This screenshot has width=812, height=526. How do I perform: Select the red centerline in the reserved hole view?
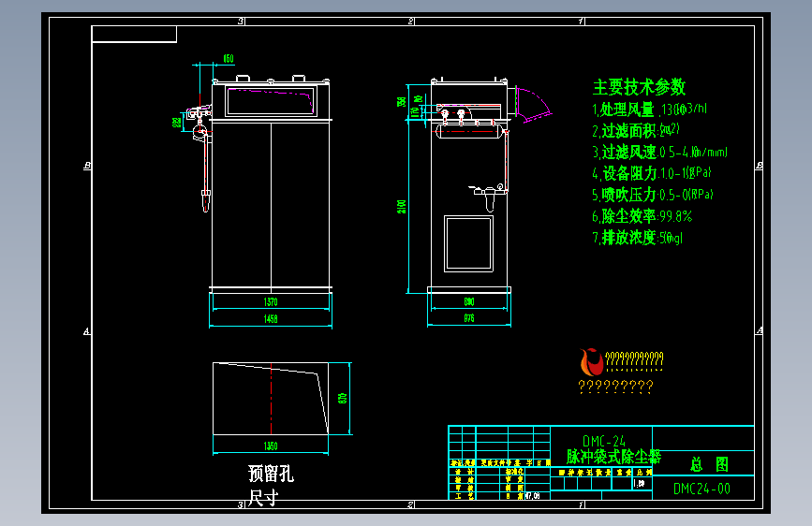[271, 399]
